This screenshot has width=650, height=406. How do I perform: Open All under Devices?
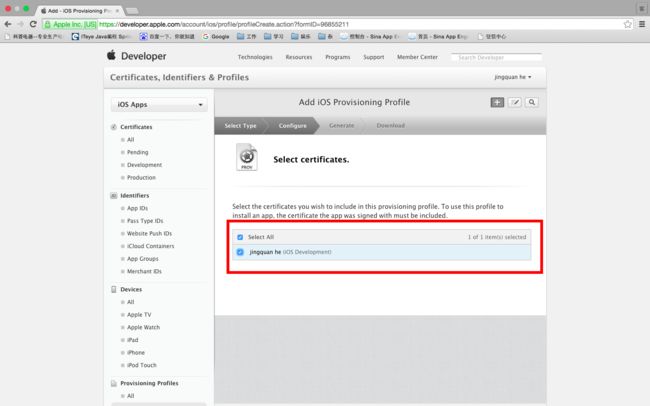[131, 302]
